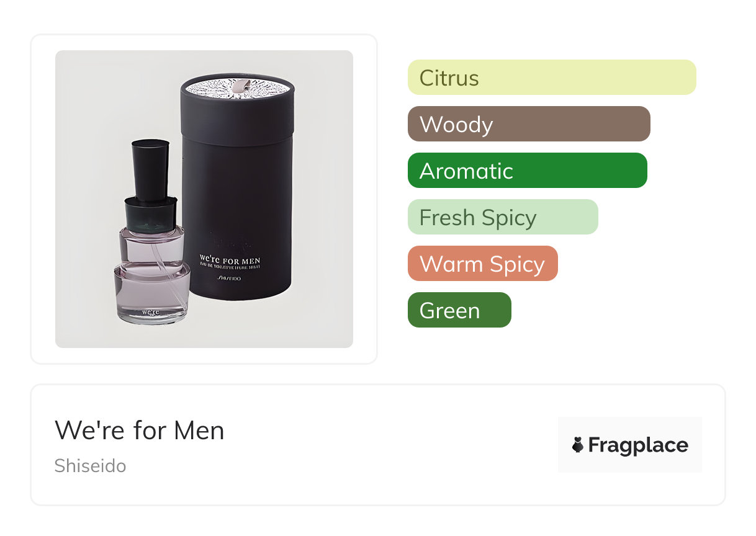
Task: Click the product info card at bottom
Action: click(378, 445)
